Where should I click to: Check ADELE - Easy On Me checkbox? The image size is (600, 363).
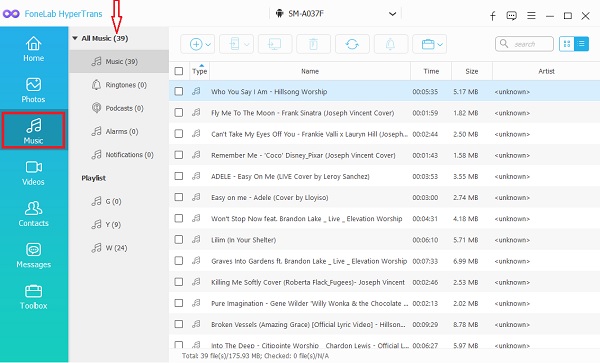coord(179,176)
